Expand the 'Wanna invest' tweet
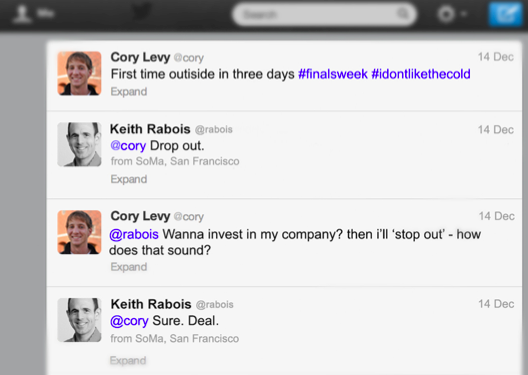 [x=129, y=267]
